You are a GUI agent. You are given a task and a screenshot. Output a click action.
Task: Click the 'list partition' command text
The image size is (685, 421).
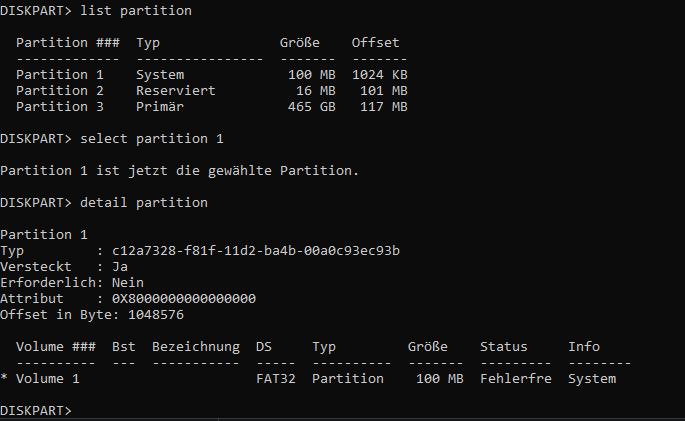pyautogui.click(x=135, y=11)
